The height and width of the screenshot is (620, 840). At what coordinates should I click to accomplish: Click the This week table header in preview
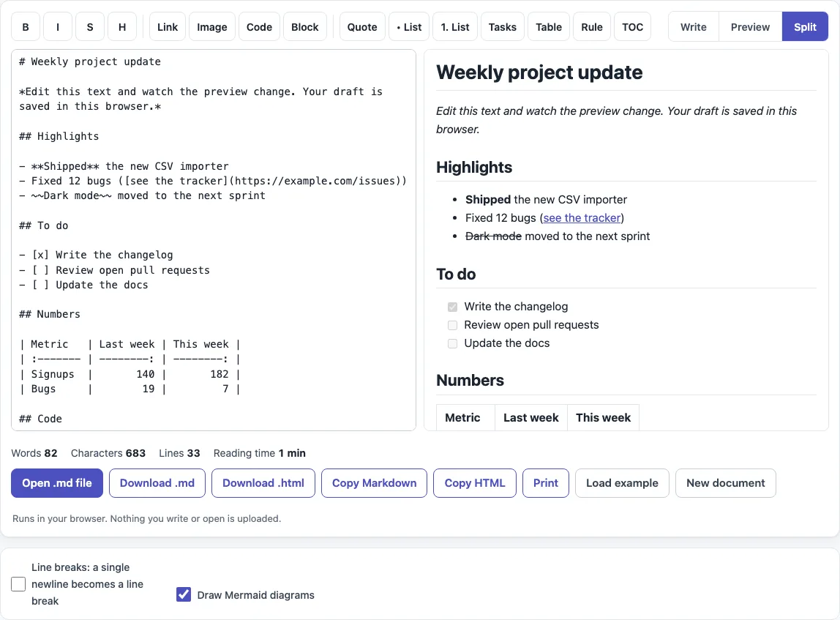tap(603, 417)
